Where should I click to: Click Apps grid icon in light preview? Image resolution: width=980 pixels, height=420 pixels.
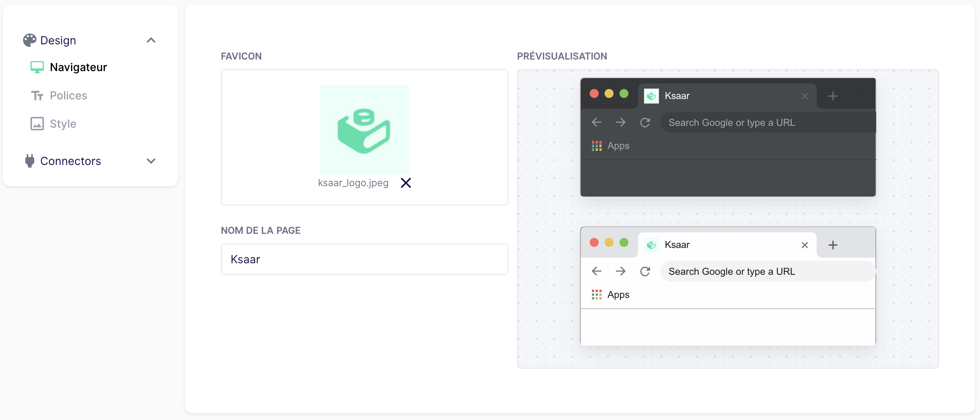click(x=596, y=295)
